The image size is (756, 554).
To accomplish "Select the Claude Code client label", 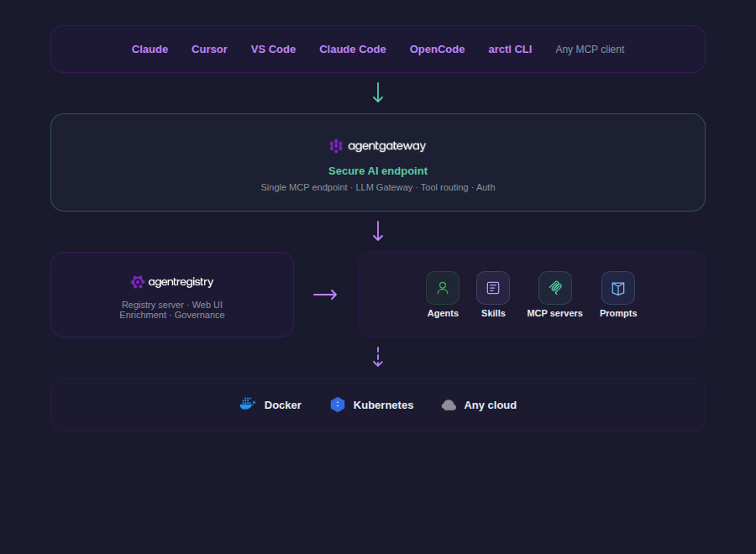I will click(x=353, y=50).
